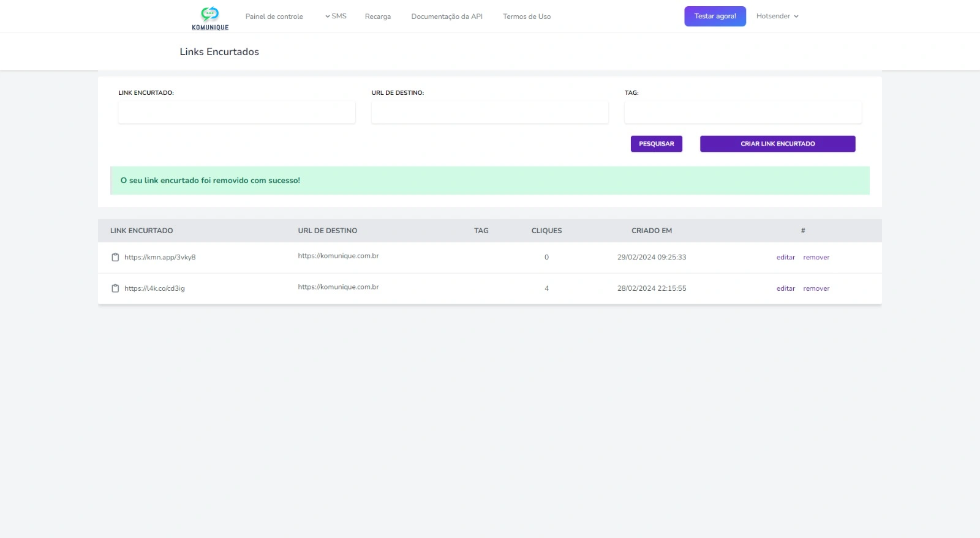Viewport: 980px width, 538px height.
Task: Open the Hotsender account dropdown
Action: pyautogui.click(x=777, y=17)
